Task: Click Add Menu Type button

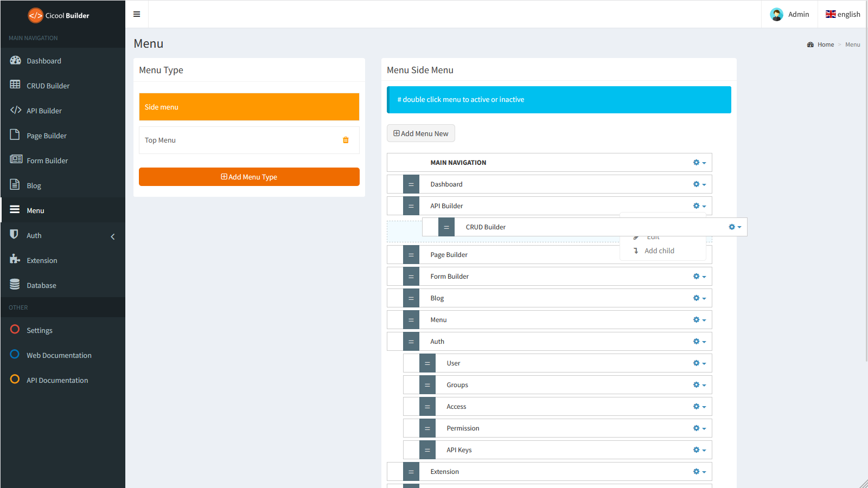Action: 249,177
